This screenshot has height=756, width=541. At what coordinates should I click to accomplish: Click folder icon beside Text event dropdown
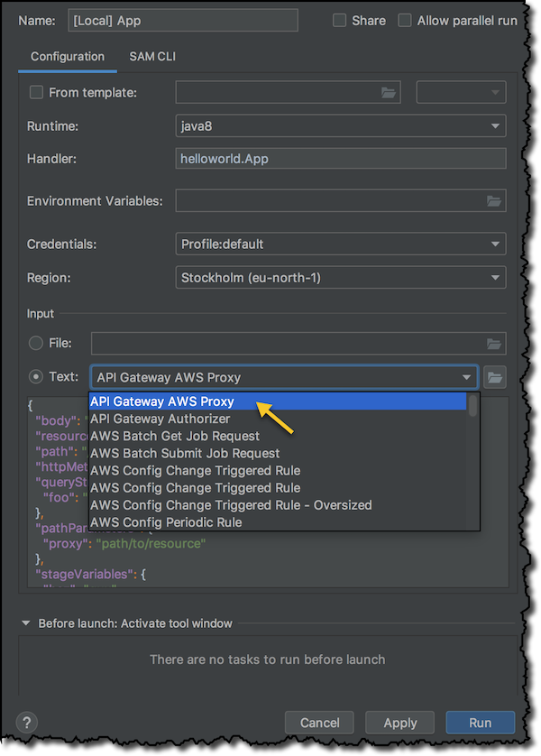click(x=495, y=377)
